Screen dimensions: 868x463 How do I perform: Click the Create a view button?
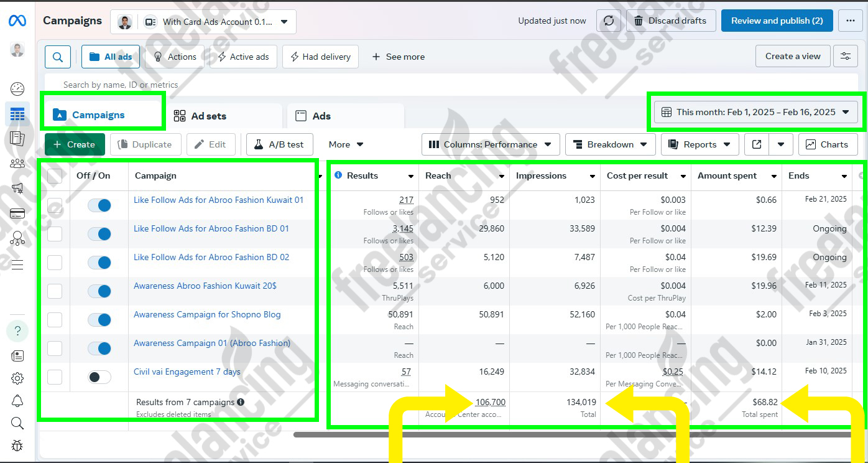point(793,56)
